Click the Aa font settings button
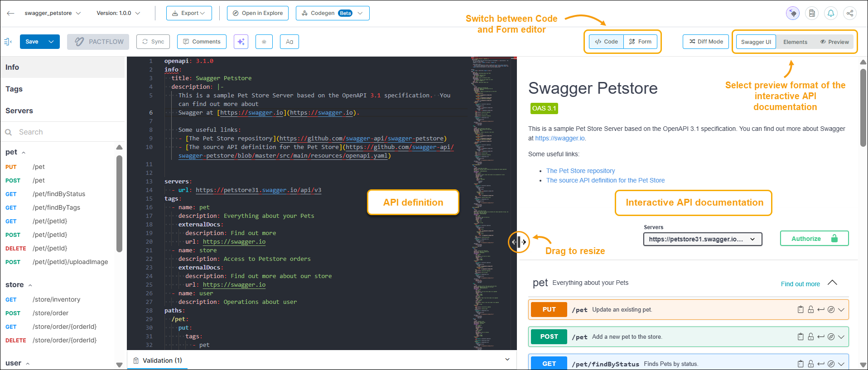868x370 pixels. [x=289, y=42]
